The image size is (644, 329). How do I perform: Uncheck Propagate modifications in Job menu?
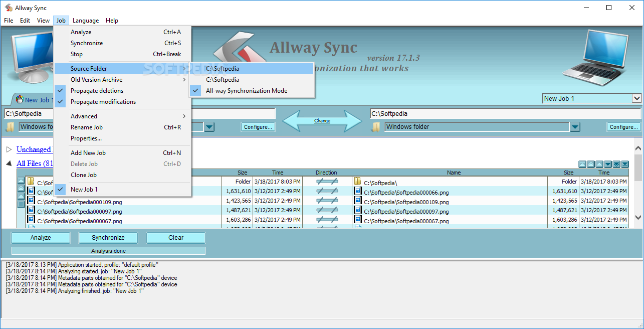[x=123, y=102]
